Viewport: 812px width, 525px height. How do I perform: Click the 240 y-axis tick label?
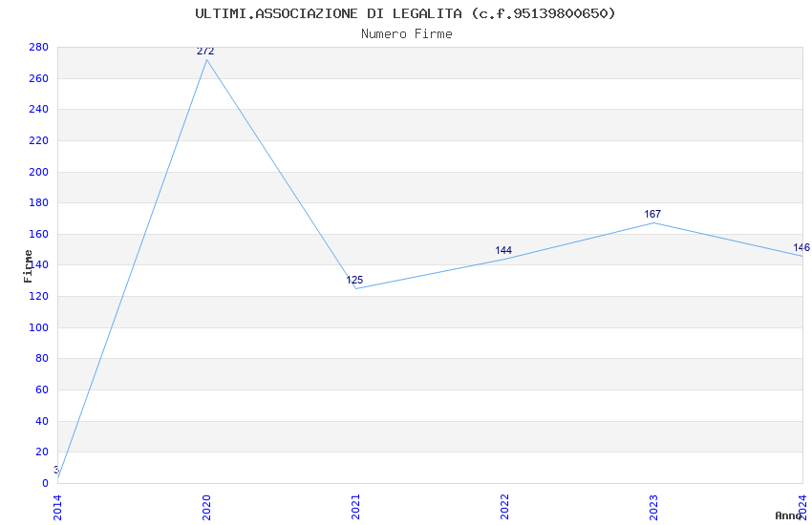point(39,109)
